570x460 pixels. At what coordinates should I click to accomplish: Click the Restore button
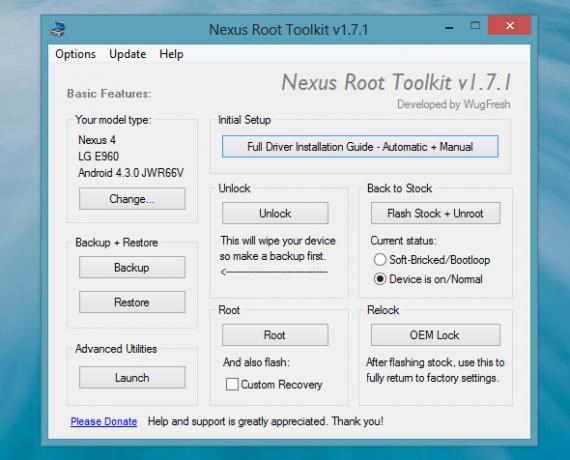click(x=132, y=302)
